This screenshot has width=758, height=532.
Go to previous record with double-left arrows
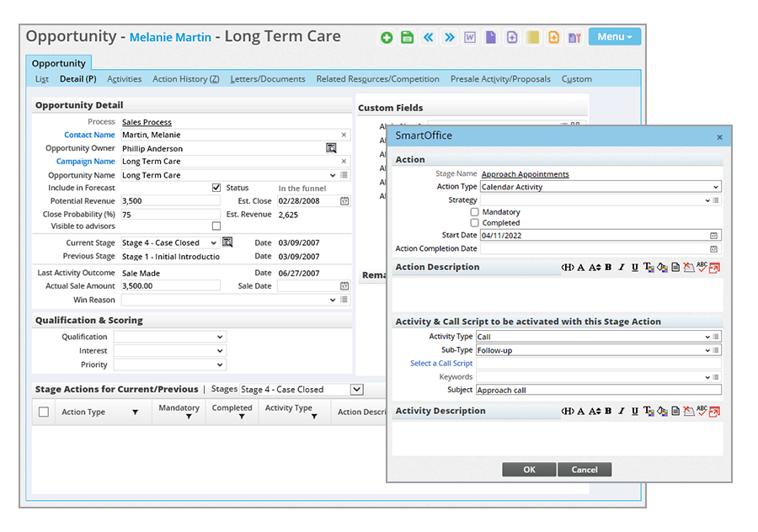[428, 37]
